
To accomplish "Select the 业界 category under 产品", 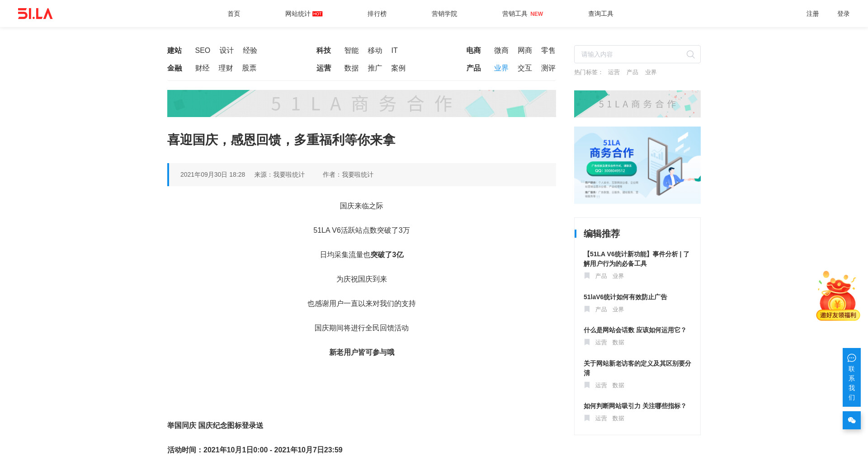I will [x=501, y=68].
